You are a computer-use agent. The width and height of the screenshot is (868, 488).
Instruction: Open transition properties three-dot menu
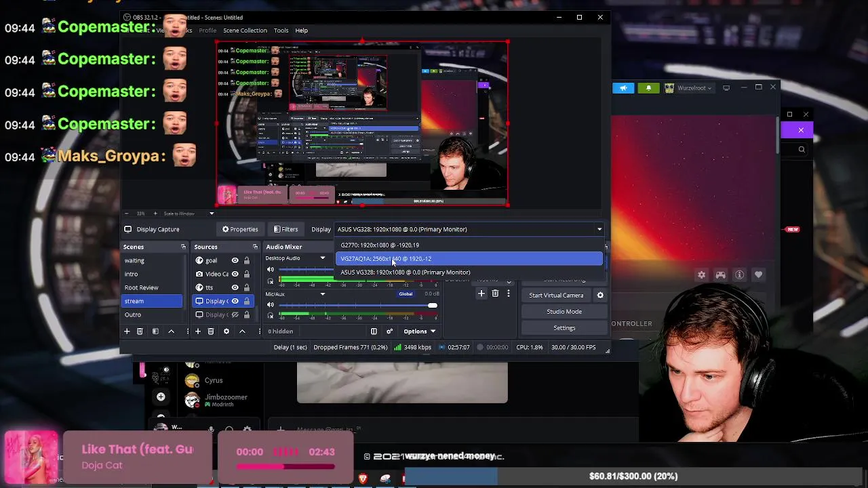pyautogui.click(x=508, y=293)
